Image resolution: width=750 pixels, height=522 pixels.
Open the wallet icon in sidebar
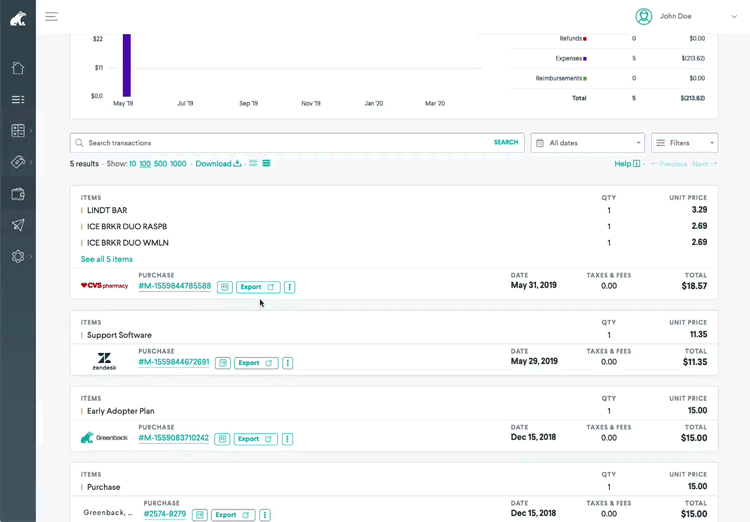pos(18,194)
